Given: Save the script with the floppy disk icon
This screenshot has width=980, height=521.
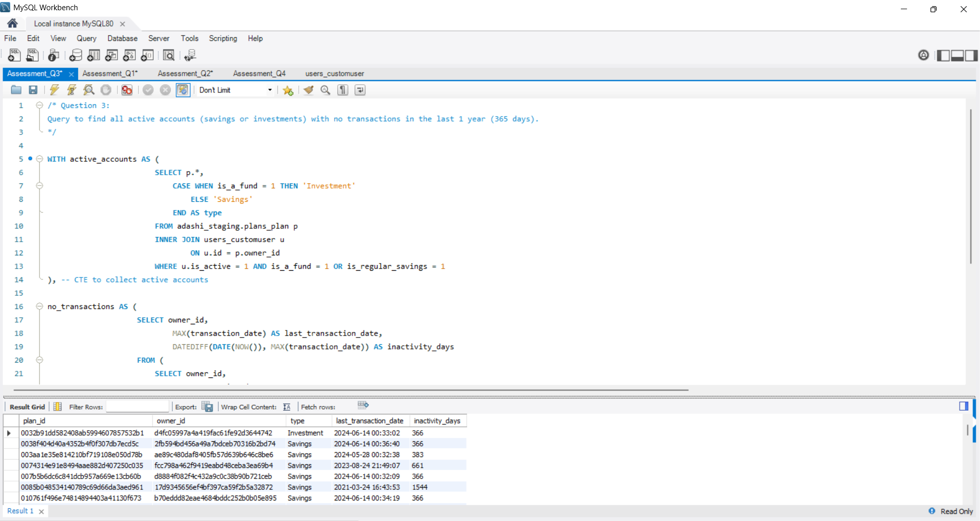Looking at the screenshot, I should click(x=33, y=90).
